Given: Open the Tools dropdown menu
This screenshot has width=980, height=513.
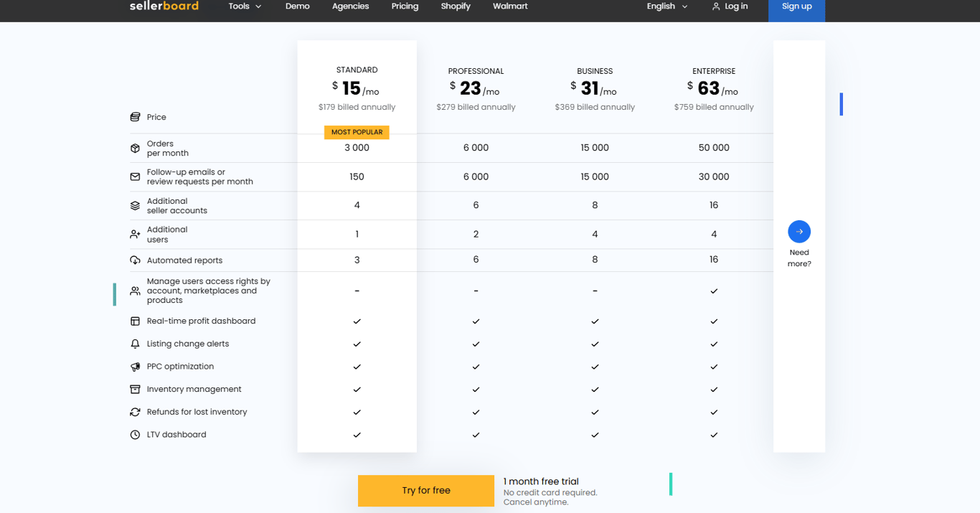Looking at the screenshot, I should tap(245, 6).
